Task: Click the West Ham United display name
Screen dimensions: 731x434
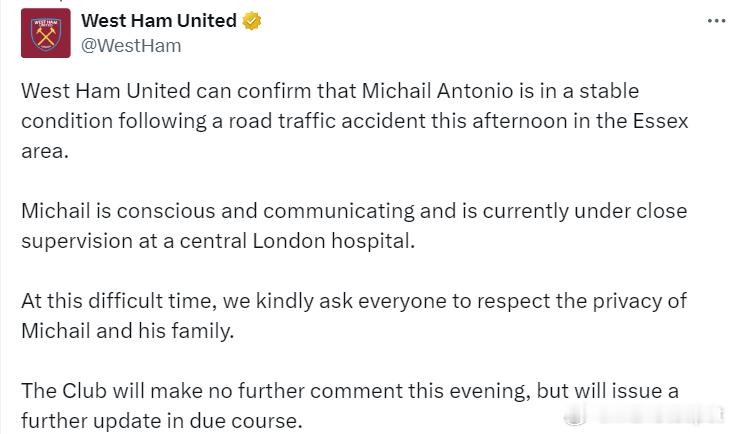Action: click(x=159, y=21)
